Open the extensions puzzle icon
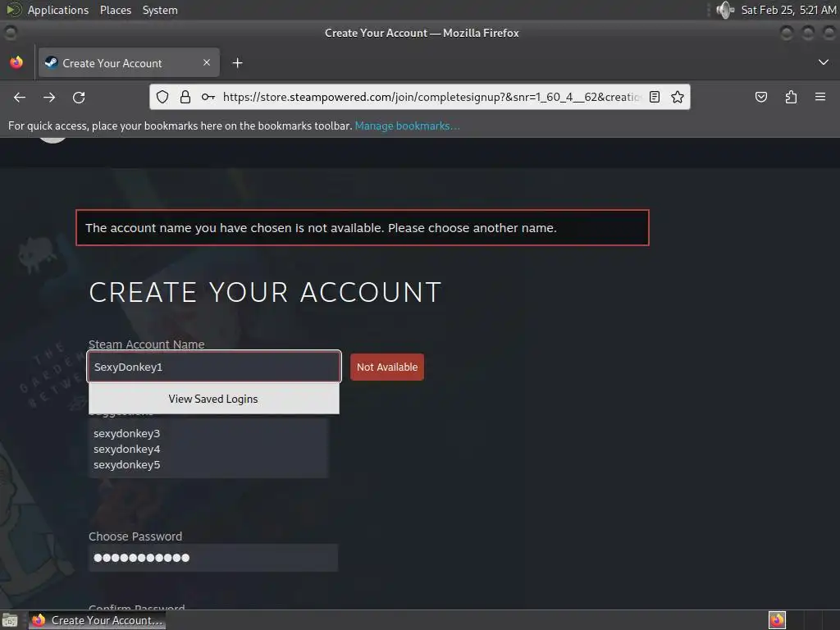 [x=791, y=97]
